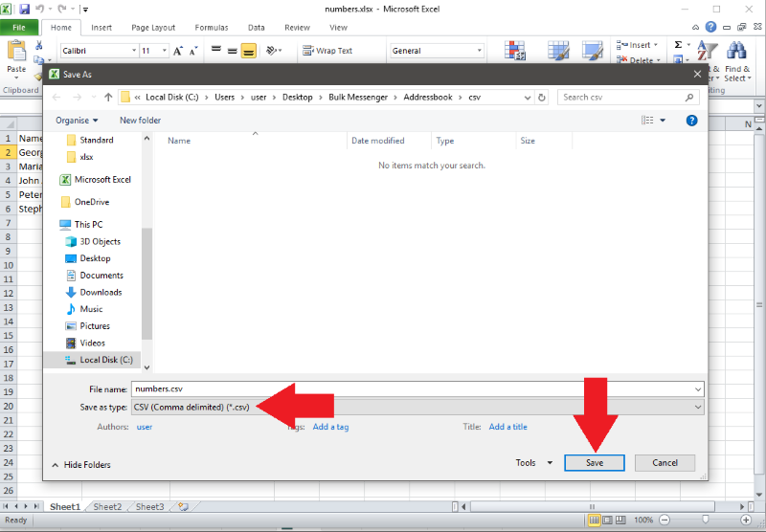Insert a new worksheet tab icon
Screen dimensions: 766x532
183,507
